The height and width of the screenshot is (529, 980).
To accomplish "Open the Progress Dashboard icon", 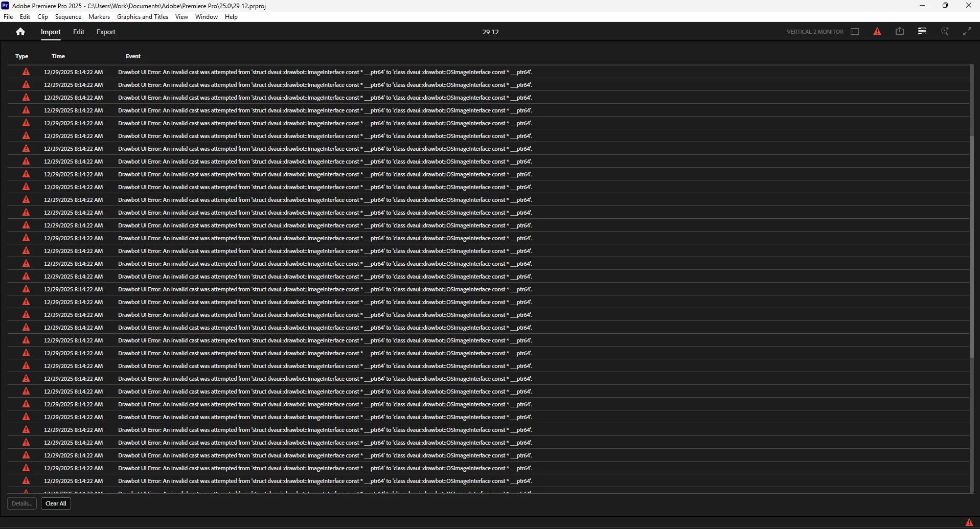I will tap(922, 32).
